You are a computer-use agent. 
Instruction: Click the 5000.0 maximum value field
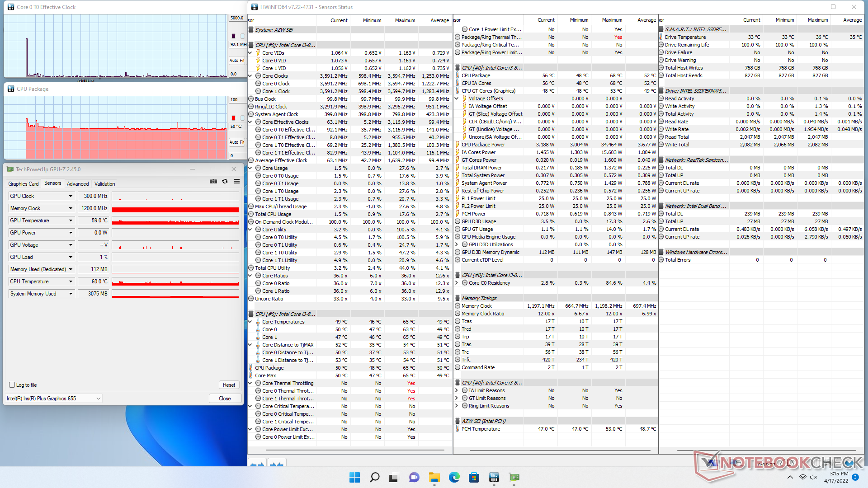237,18
